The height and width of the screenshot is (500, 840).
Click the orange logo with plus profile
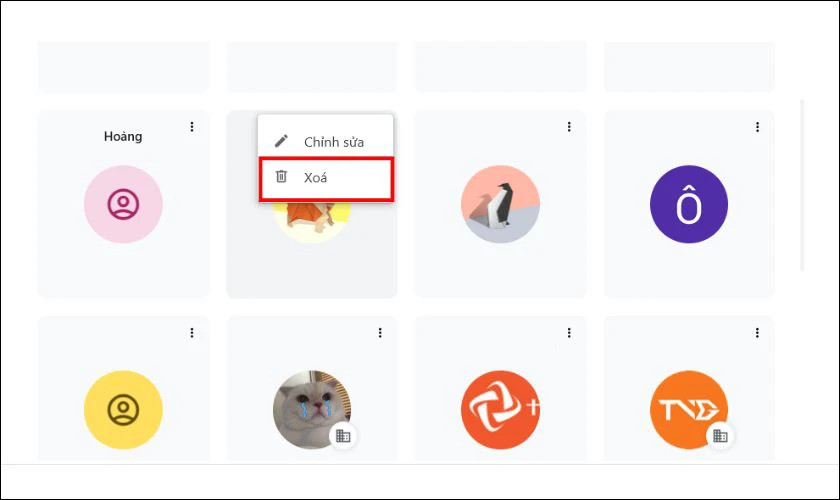point(500,410)
